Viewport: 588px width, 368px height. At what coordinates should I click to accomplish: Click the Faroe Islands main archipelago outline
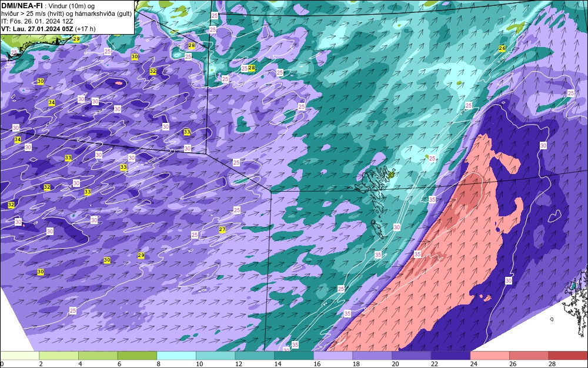(375, 180)
